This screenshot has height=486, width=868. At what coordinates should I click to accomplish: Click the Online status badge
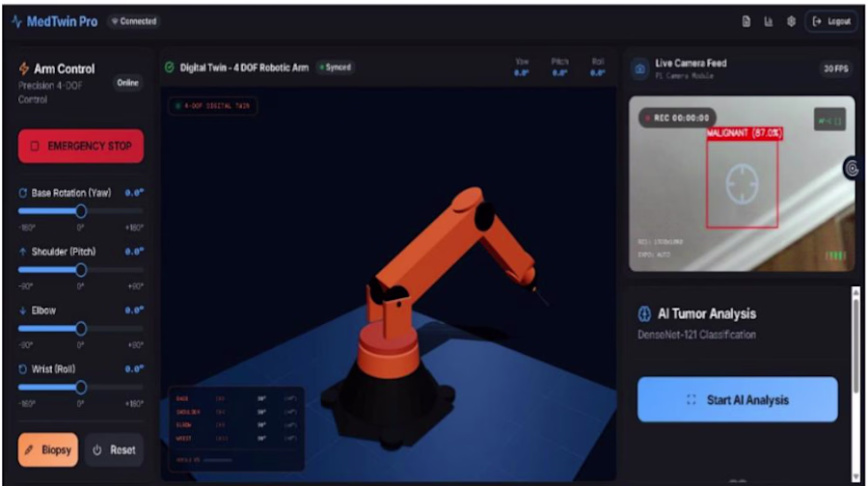(x=127, y=83)
